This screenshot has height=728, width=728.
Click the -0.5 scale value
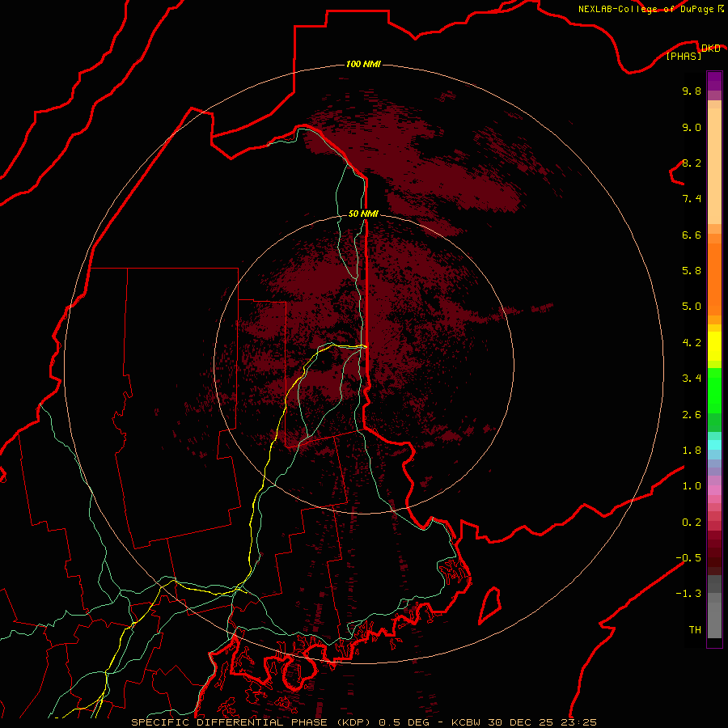click(x=688, y=558)
